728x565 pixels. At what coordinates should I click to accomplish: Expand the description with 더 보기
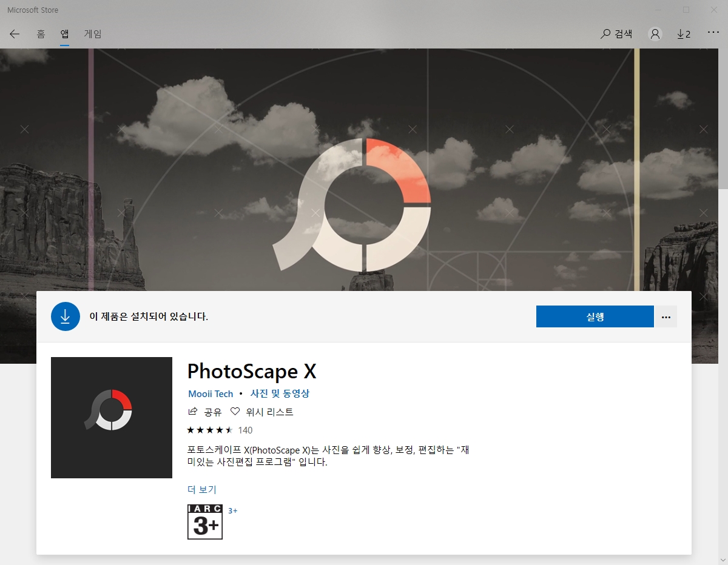point(202,490)
